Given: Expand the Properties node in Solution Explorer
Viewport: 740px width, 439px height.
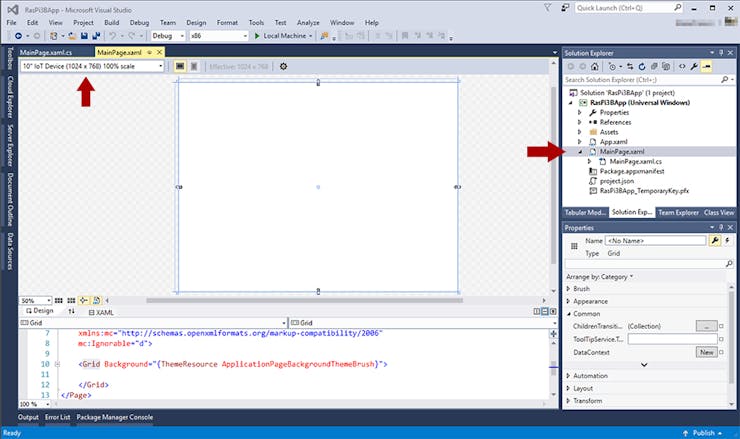Looking at the screenshot, I should pyautogui.click(x=580, y=112).
